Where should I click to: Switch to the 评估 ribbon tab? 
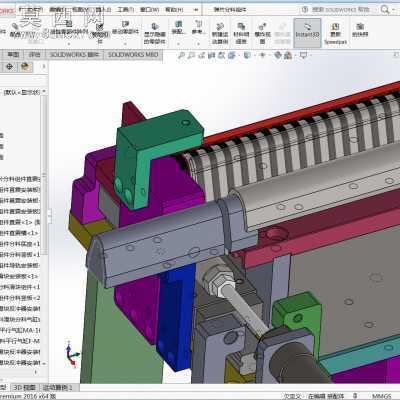(x=34, y=55)
